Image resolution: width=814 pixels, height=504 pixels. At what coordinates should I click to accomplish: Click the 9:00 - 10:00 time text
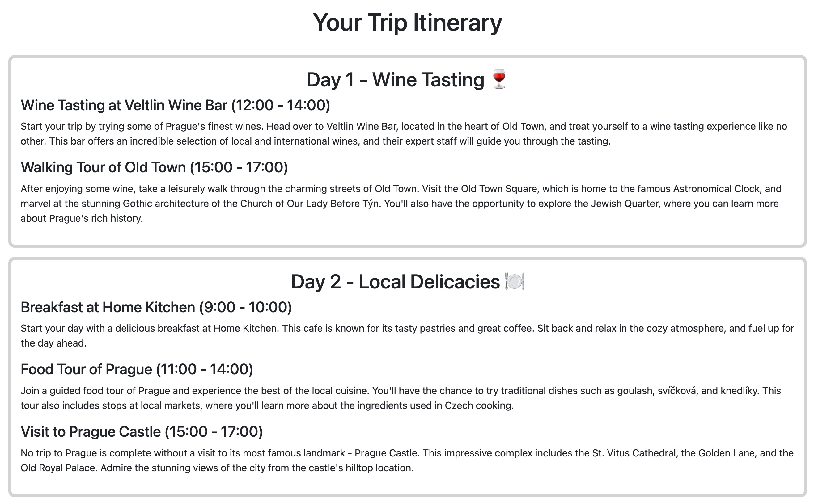(245, 307)
